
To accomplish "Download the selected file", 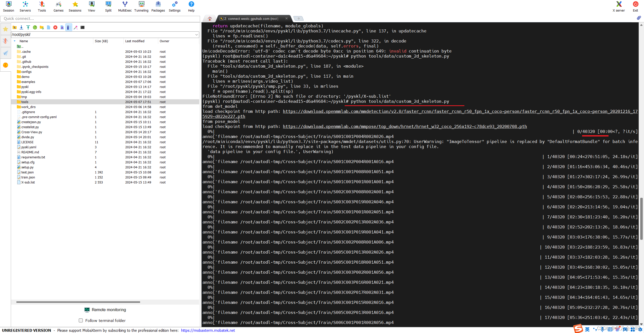I will (x=21, y=27).
